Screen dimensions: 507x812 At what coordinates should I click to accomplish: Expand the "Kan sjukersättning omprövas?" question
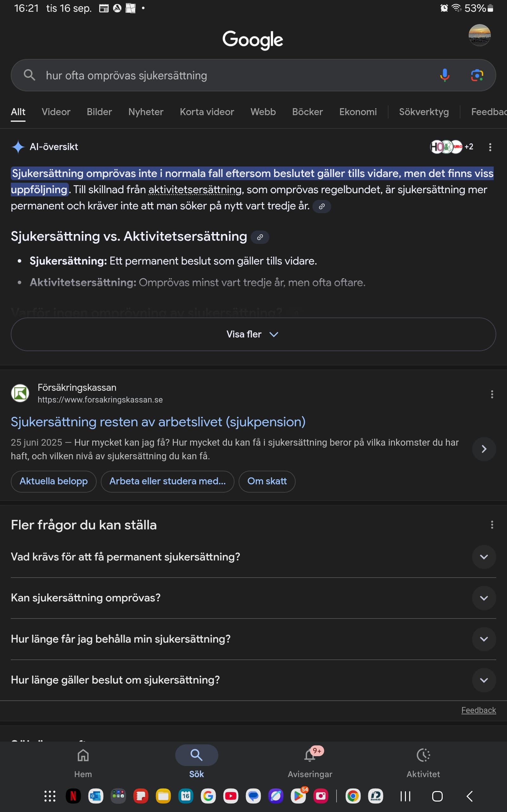tap(484, 598)
